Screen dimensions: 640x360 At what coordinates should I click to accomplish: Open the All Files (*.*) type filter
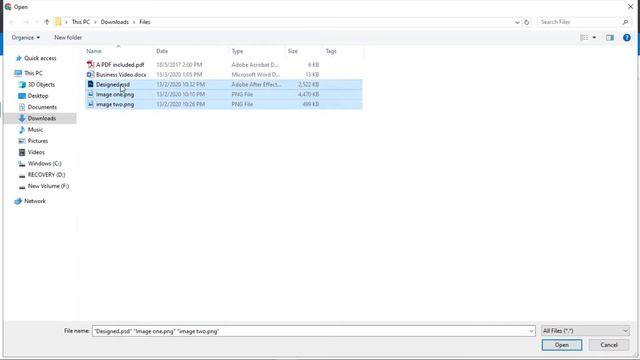(x=585, y=331)
